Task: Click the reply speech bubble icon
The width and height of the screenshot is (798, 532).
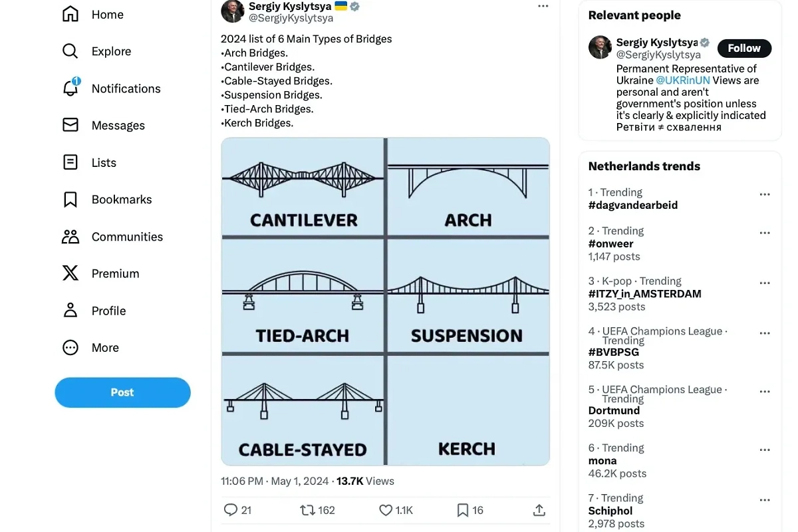Action: pos(231,510)
